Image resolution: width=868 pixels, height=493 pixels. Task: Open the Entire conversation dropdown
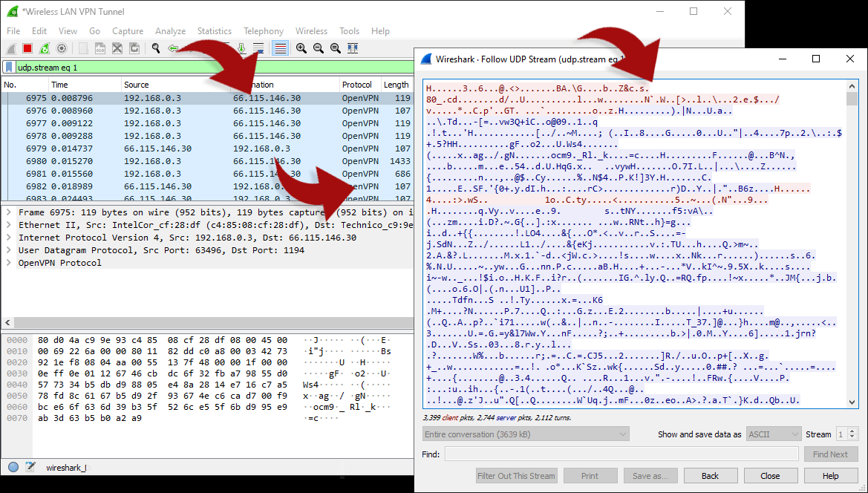pos(526,434)
